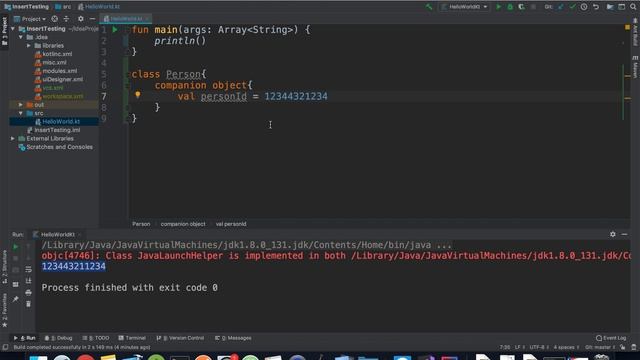Collapse the InsertTesting root folder
640x360 pixels.
[13, 29]
